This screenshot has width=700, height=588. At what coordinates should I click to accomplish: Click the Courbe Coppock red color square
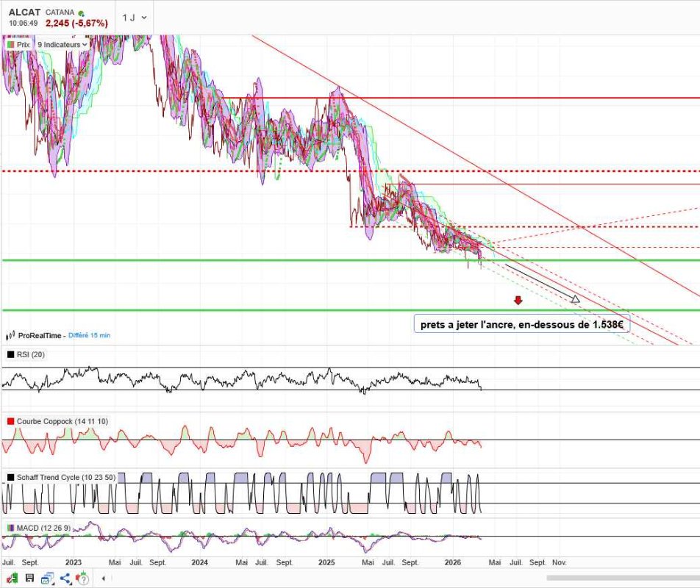tap(11, 421)
